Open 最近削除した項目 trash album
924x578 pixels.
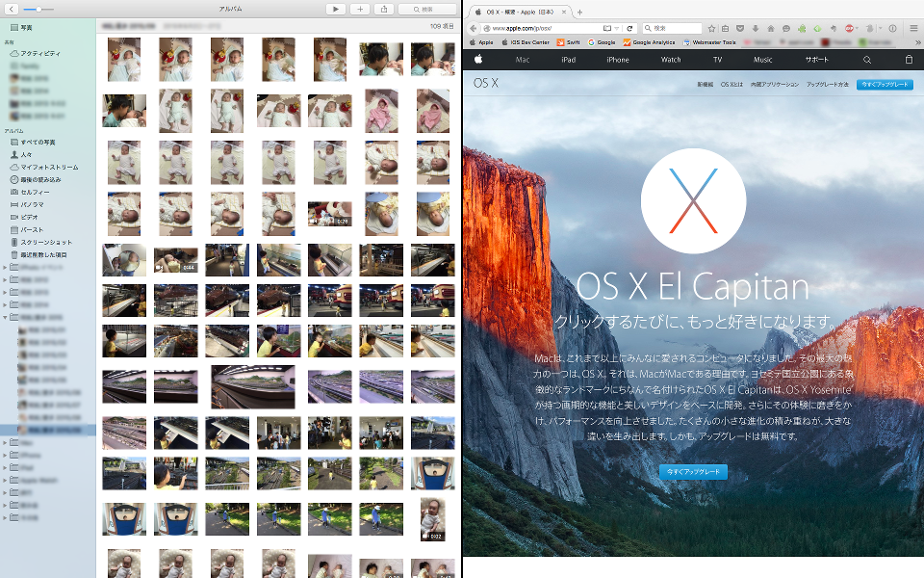point(38,254)
